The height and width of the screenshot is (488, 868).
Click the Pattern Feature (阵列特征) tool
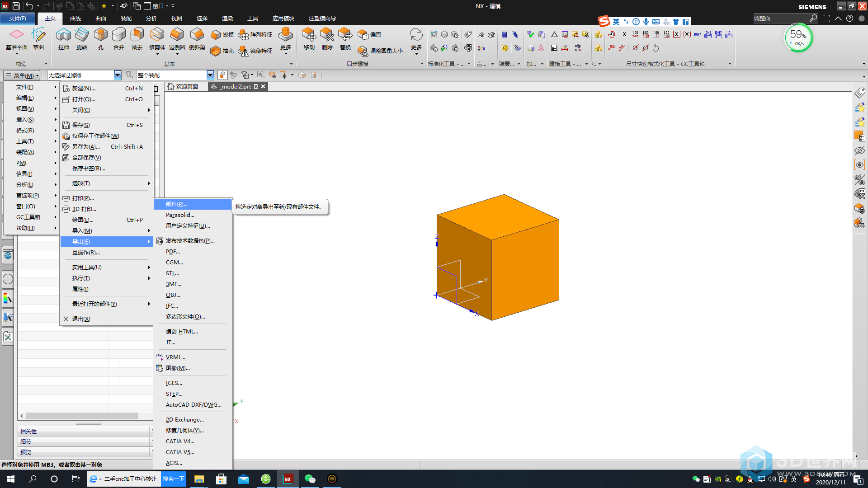pyautogui.click(x=255, y=35)
